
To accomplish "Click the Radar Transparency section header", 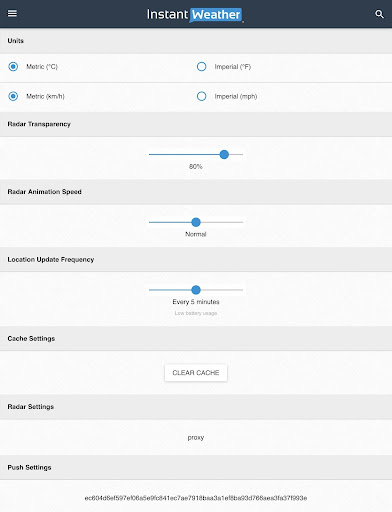I will click(x=196, y=124).
